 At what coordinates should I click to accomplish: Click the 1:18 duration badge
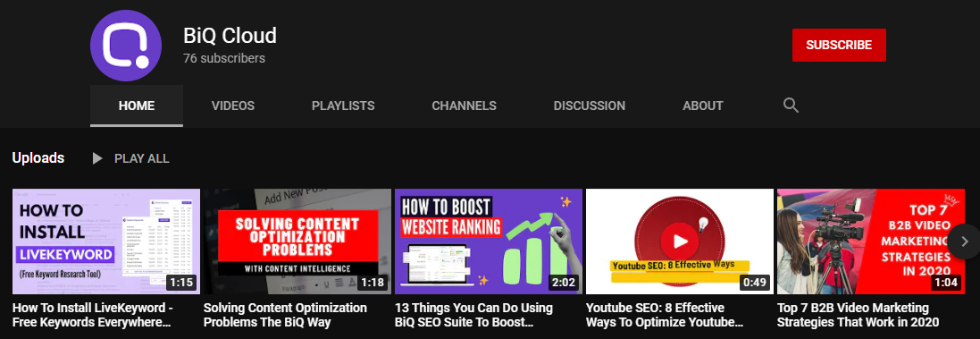pyautogui.click(x=373, y=282)
